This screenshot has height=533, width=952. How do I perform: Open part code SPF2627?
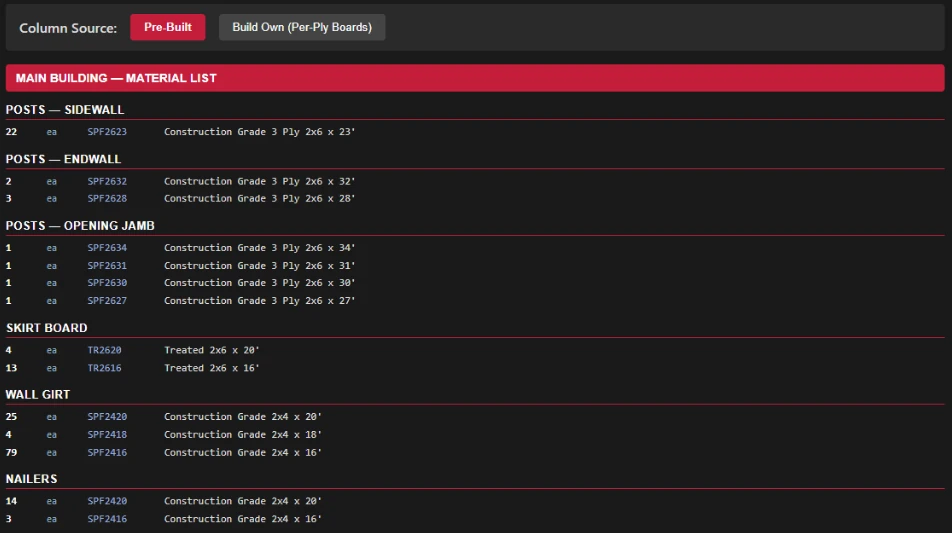107,300
